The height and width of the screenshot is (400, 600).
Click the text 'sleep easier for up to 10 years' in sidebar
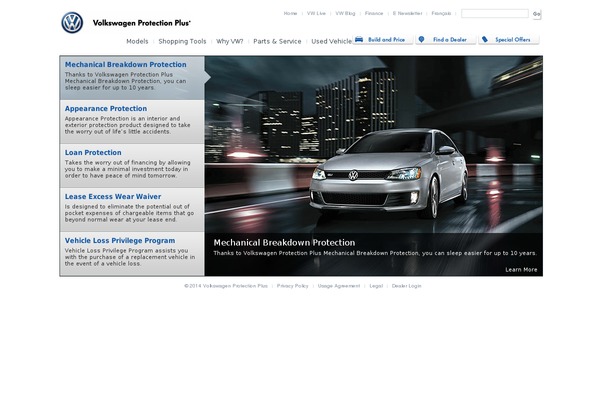[x=110, y=88]
